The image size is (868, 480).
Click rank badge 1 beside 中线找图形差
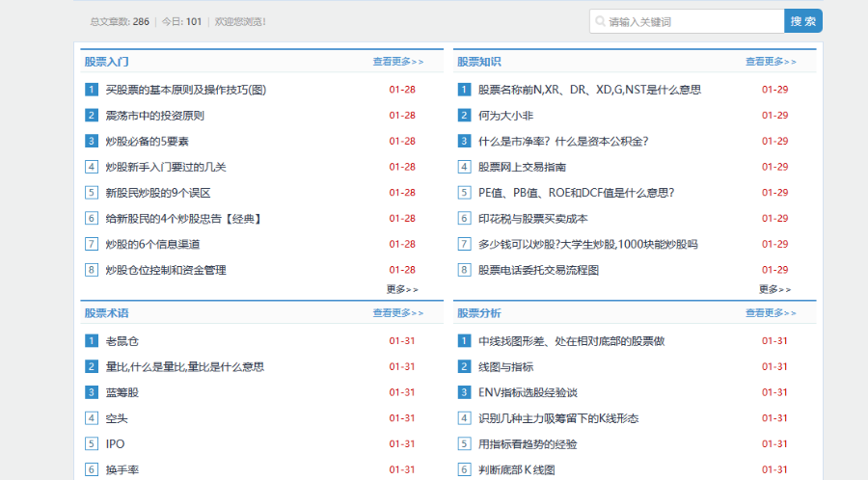point(464,341)
